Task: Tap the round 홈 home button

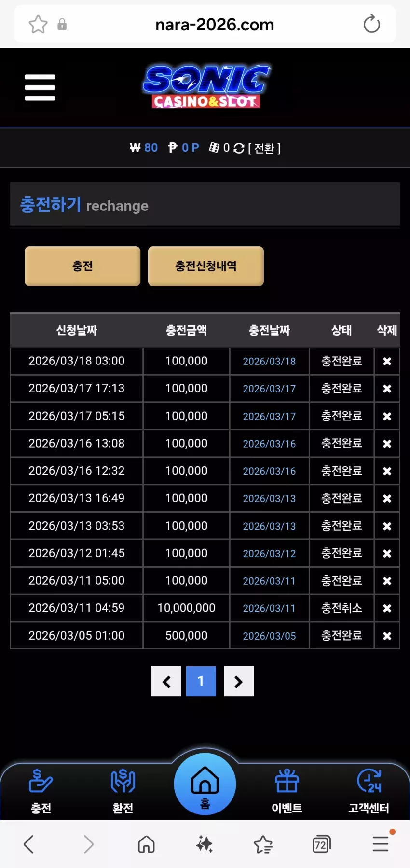Action: (205, 784)
